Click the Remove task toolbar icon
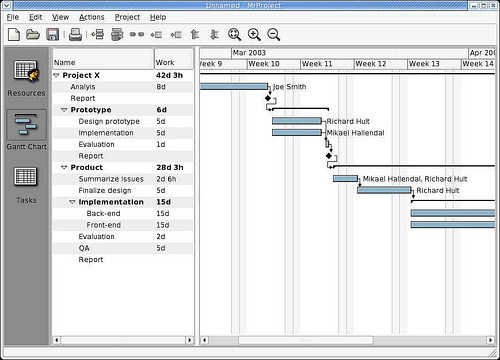 click(117, 34)
